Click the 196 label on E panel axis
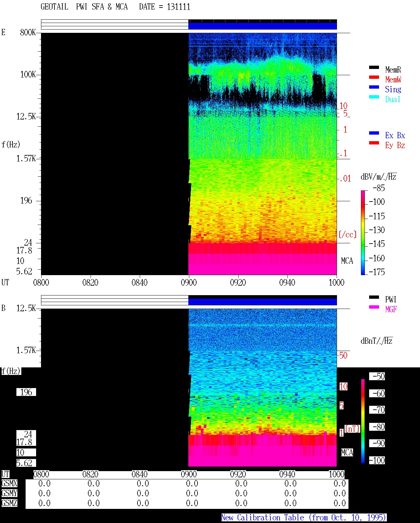Image resolution: width=420 pixels, height=523 pixels. pos(26,200)
